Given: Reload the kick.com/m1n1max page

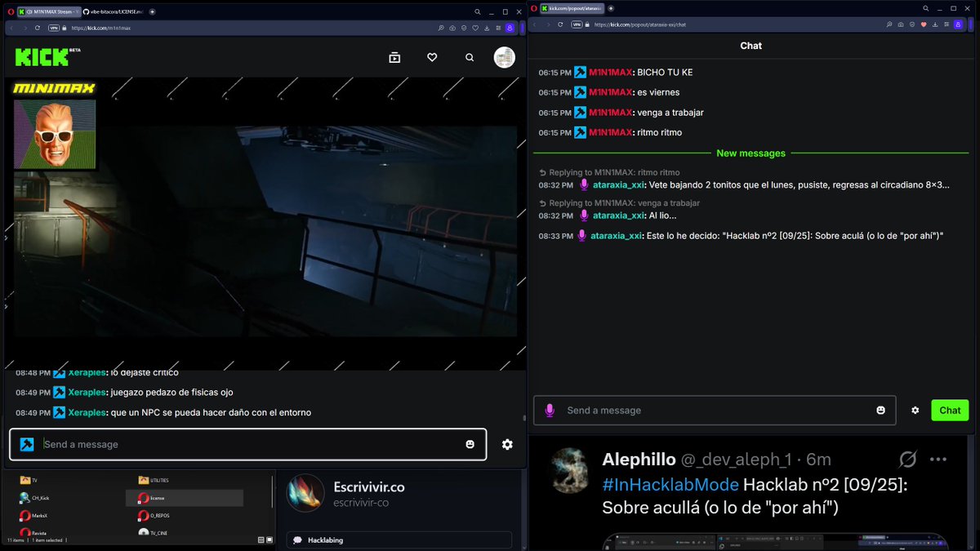Looking at the screenshot, I should pyautogui.click(x=38, y=28).
